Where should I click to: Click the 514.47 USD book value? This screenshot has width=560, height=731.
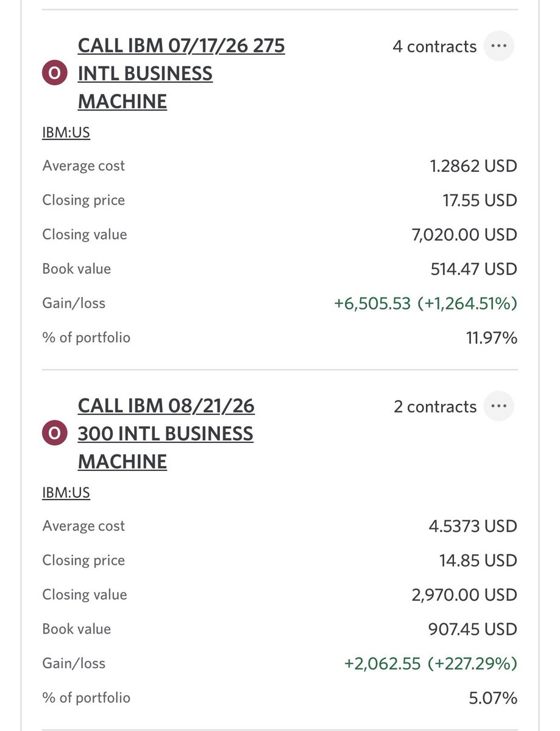474,269
